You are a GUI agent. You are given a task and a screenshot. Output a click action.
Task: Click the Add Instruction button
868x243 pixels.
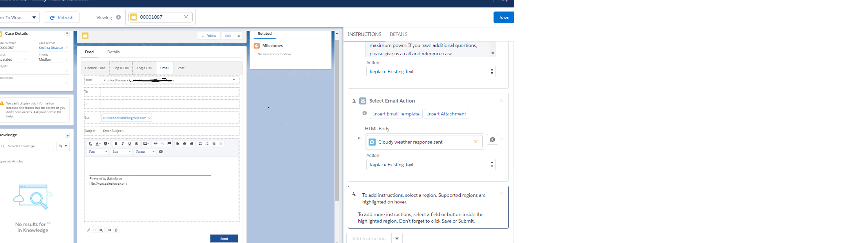369,238
